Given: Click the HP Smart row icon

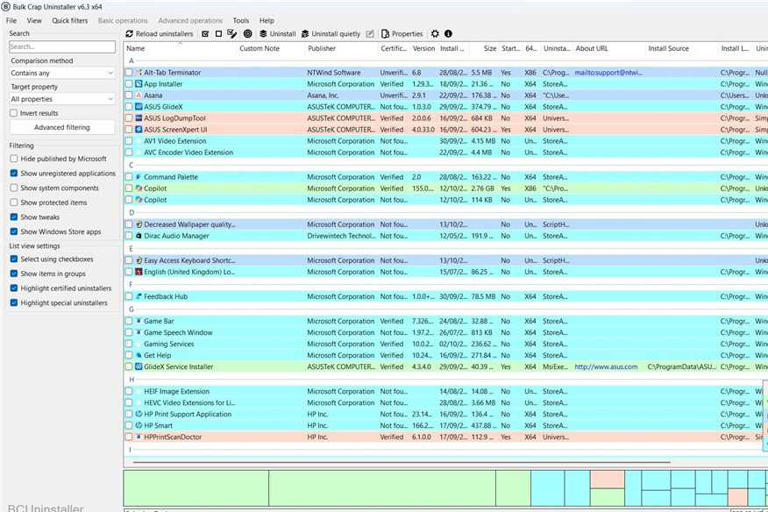Looking at the screenshot, I should pyautogui.click(x=139, y=425).
